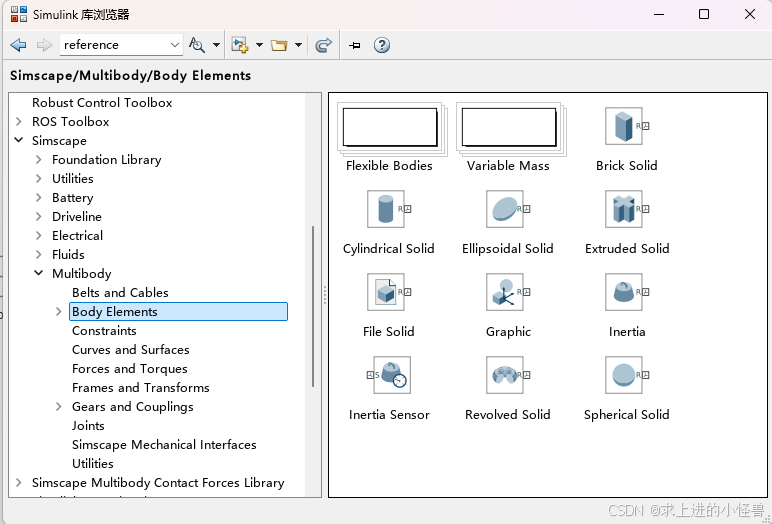Select Simscape Mechanical Interfaces library
Viewport: 772px width, 524px height.
(x=164, y=445)
